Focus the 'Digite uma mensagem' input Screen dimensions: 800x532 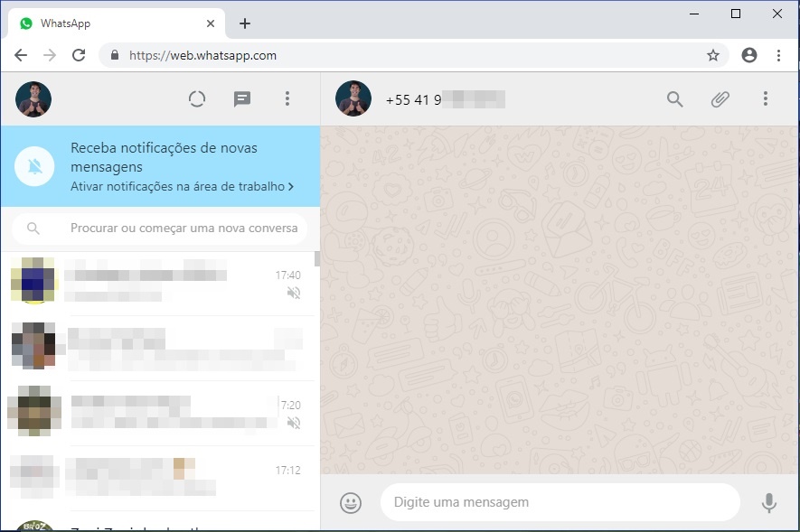click(560, 502)
